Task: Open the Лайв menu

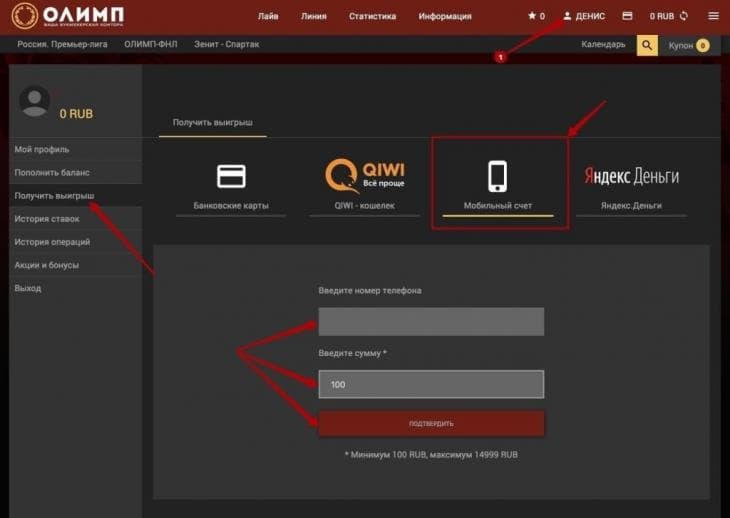Action: [x=268, y=16]
